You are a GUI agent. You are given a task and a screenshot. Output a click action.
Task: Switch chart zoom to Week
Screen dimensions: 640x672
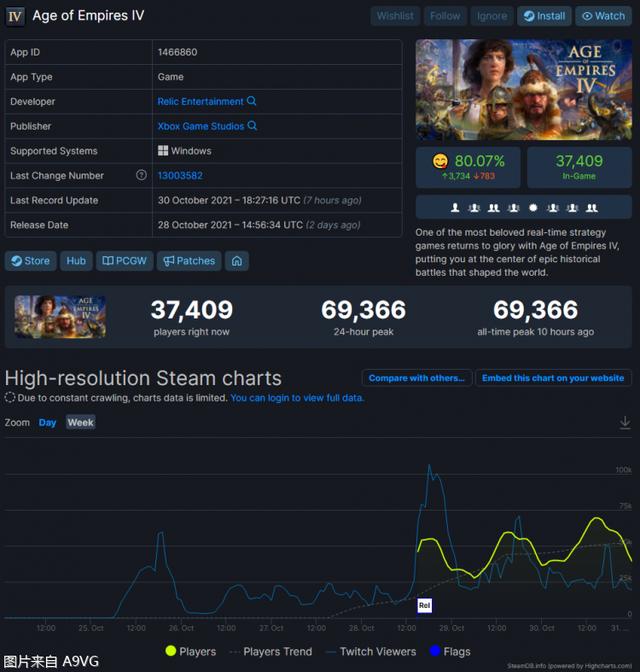(80, 423)
